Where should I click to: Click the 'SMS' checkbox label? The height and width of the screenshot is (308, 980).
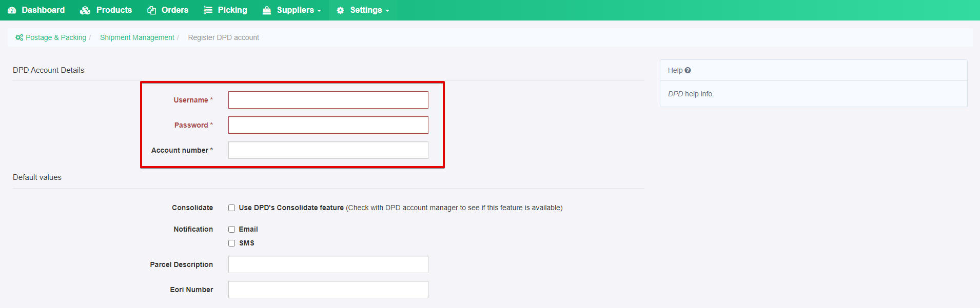pyautogui.click(x=247, y=243)
